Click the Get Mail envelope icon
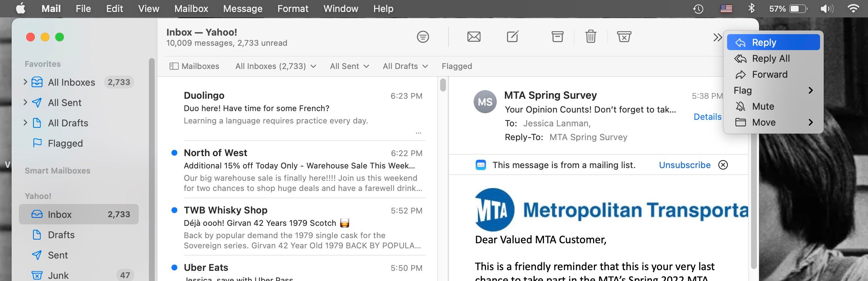Image resolution: width=868 pixels, height=281 pixels. point(474,37)
